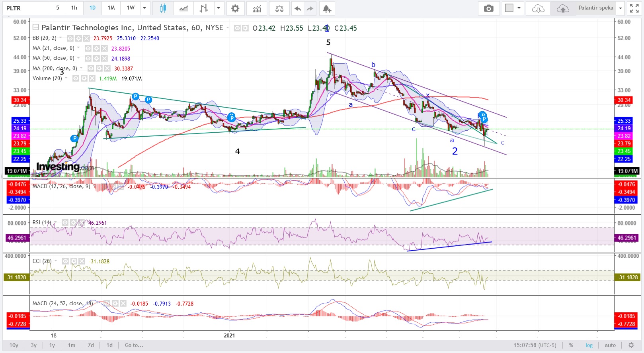This screenshot has height=353, width=644.
Task: Toggle visibility of MA (50, close, 0)
Action: tap(88, 58)
